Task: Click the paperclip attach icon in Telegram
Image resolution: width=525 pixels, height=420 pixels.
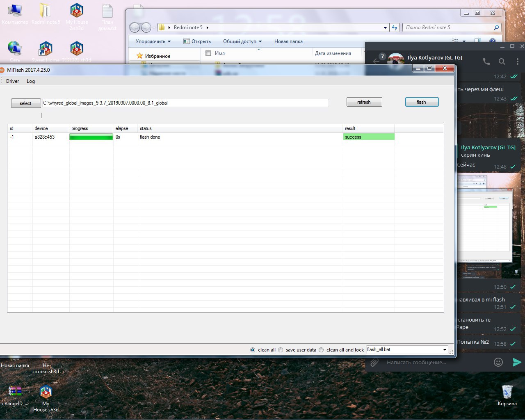Action: [x=374, y=363]
